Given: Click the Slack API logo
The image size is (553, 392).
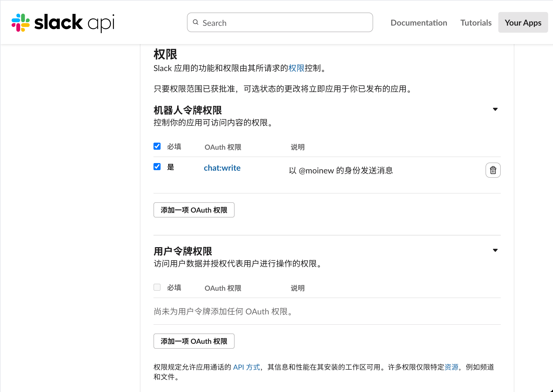Looking at the screenshot, I should click(x=63, y=23).
